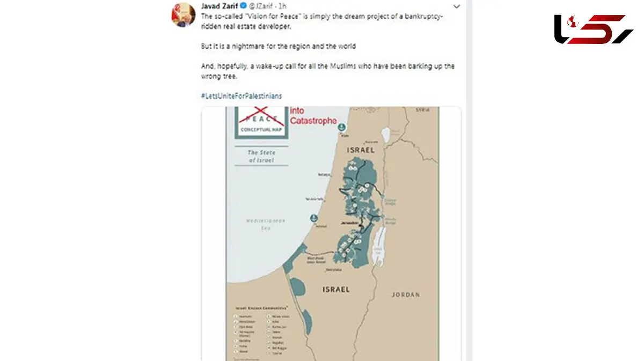Click the red and black news site logo
Viewport: 644px width, 361px height.
(x=594, y=29)
